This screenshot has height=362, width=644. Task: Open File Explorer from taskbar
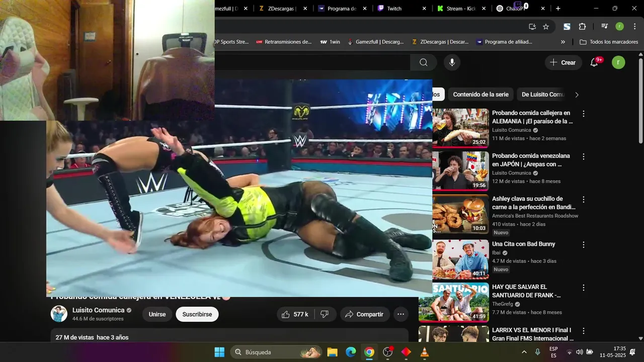[x=332, y=352]
